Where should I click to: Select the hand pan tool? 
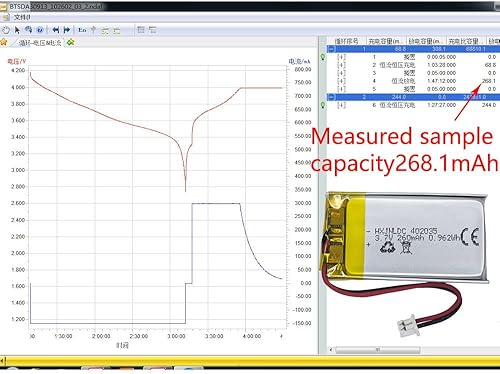coord(6,30)
